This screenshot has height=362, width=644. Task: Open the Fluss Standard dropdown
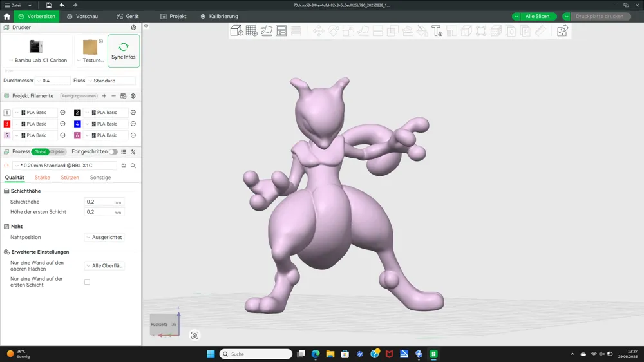[111, 81]
